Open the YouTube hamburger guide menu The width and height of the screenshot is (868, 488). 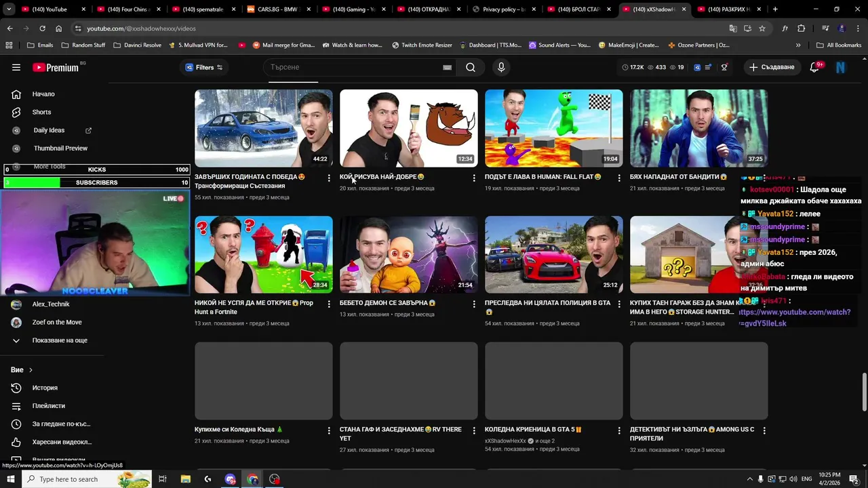click(x=16, y=67)
